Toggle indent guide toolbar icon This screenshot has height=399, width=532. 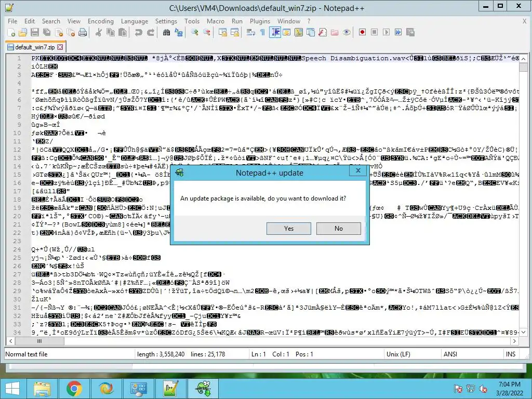click(275, 32)
